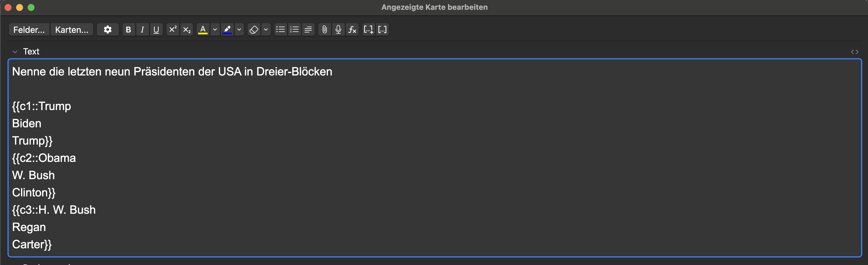The height and width of the screenshot is (265, 868).
Task: Apply subscript formatting
Action: tap(187, 30)
